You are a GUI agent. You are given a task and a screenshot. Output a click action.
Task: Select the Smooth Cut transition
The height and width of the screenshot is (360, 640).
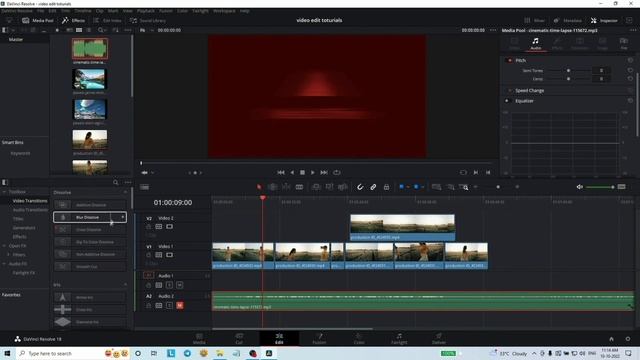pyautogui.click(x=90, y=267)
